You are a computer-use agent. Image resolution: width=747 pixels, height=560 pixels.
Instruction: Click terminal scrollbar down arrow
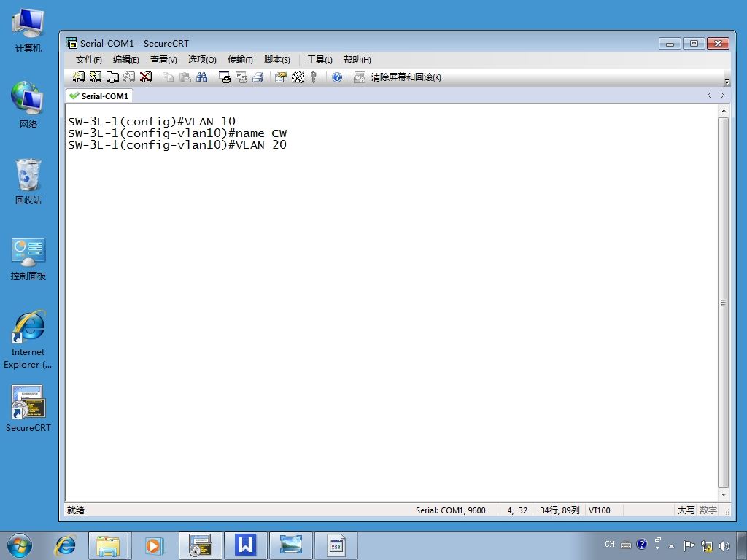(723, 495)
